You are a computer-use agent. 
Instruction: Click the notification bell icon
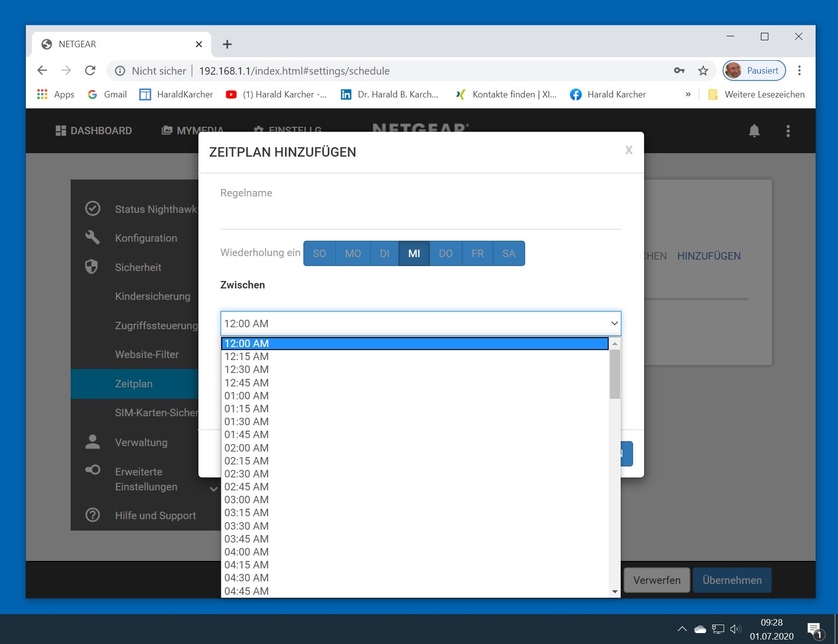pyautogui.click(x=754, y=131)
